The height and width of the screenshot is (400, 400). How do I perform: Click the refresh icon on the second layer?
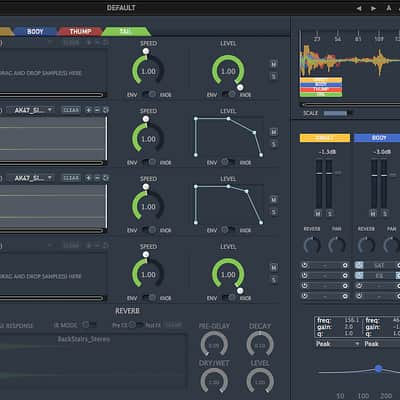(x=106, y=110)
